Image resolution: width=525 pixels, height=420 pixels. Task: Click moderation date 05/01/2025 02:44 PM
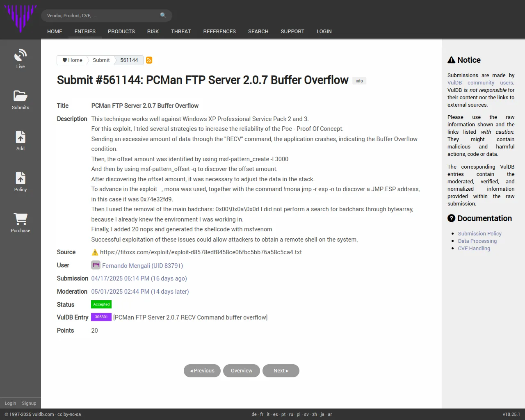pyautogui.click(x=140, y=292)
